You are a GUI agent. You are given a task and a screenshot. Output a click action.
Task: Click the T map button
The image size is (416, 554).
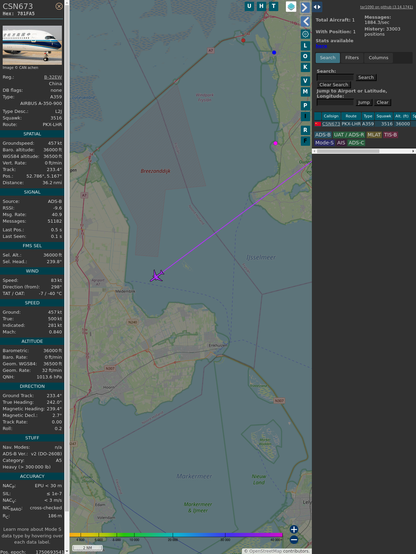pyautogui.click(x=273, y=6)
